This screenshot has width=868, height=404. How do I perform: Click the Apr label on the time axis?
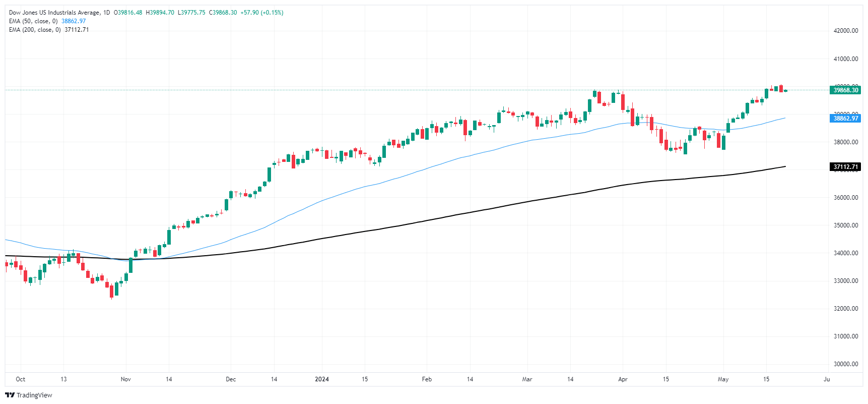coord(623,379)
